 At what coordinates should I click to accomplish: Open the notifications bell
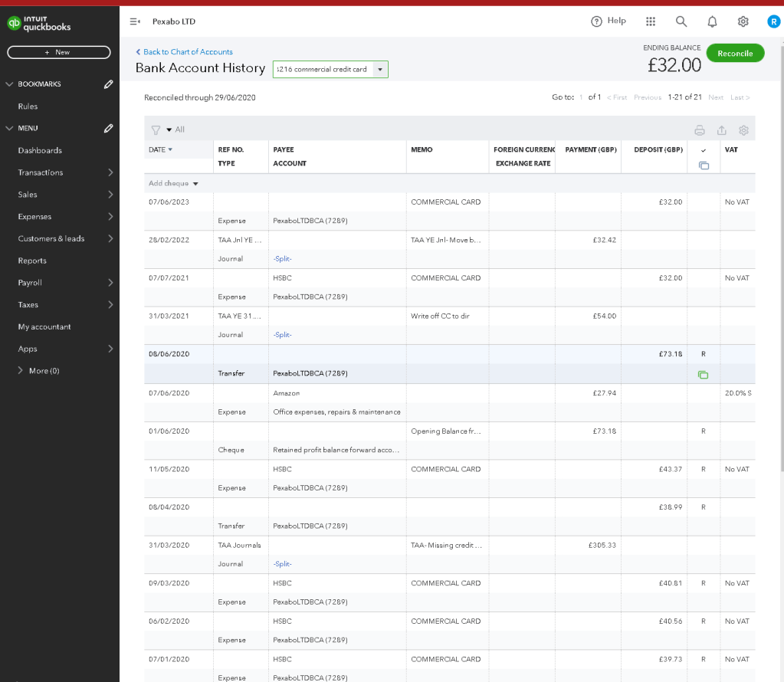click(x=712, y=21)
